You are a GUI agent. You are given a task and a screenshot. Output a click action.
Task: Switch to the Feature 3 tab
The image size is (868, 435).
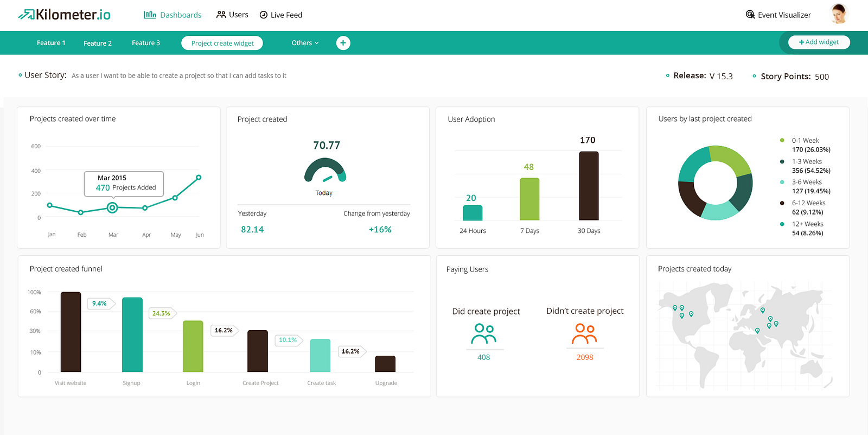tap(146, 43)
